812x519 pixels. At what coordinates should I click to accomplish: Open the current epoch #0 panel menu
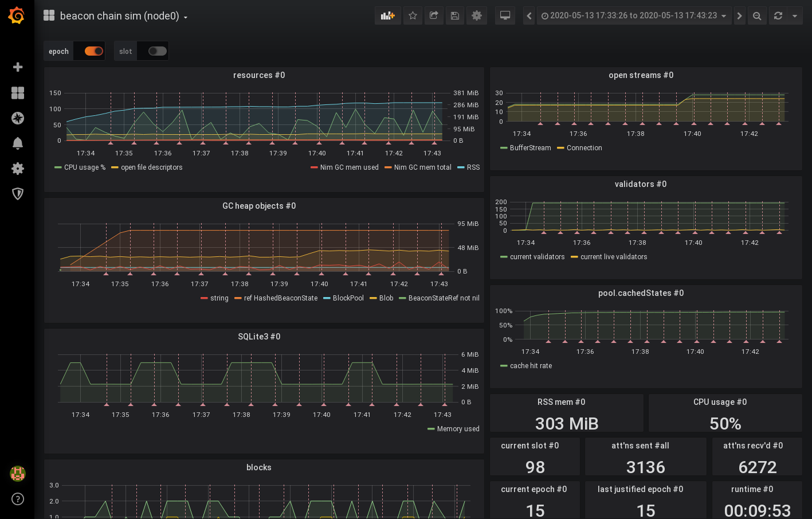[x=534, y=489]
